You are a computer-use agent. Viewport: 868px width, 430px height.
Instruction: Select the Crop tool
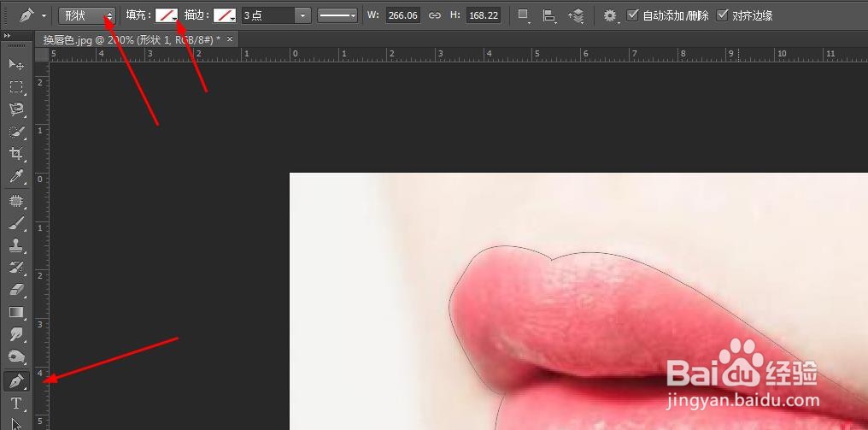[16, 154]
